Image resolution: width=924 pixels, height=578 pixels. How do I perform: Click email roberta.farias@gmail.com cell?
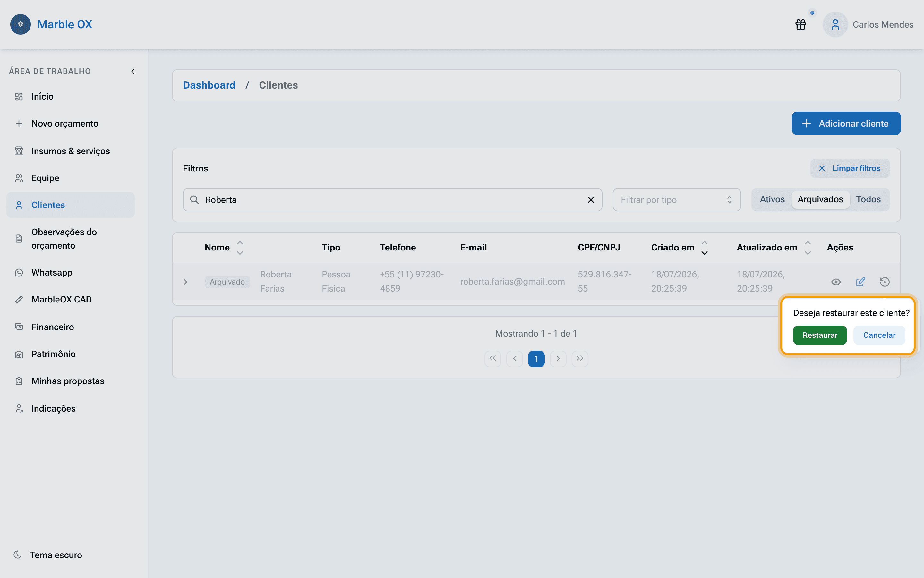coord(512,282)
